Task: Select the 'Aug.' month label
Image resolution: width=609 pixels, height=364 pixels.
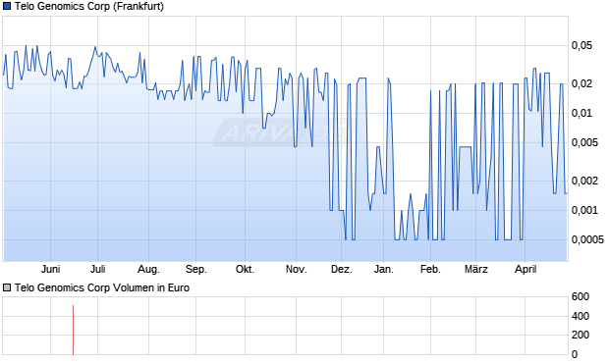Action: click(x=148, y=269)
